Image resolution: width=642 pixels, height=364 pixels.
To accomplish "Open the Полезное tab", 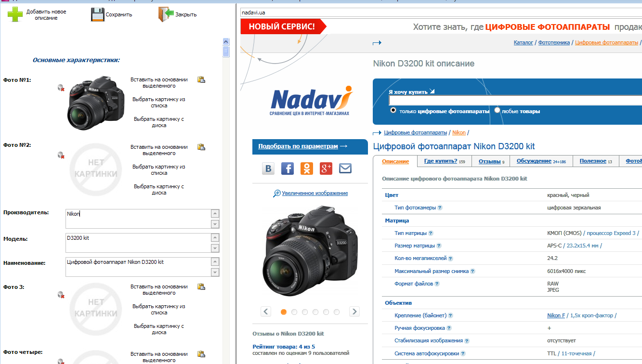I will point(596,161).
